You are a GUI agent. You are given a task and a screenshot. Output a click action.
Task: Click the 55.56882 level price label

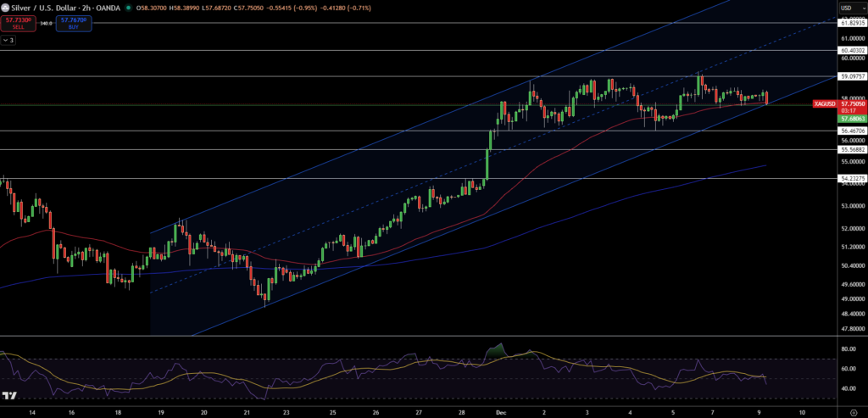click(851, 150)
